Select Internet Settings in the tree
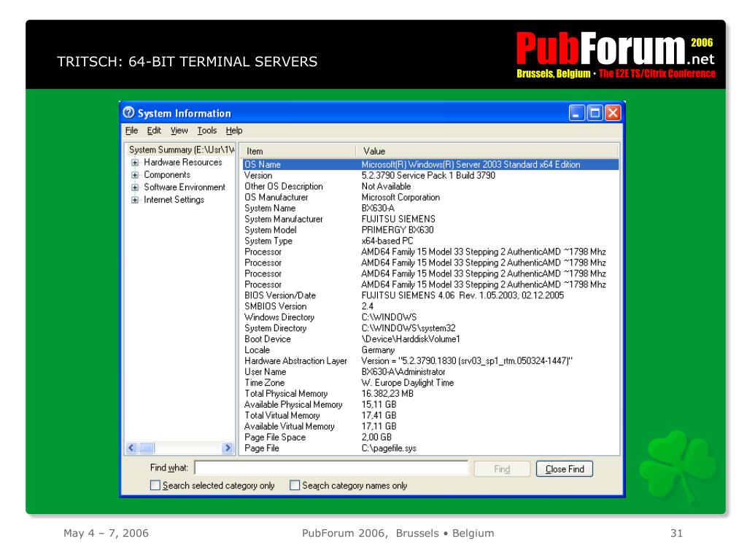Viewport: 747px width, 560px height. pos(174,200)
